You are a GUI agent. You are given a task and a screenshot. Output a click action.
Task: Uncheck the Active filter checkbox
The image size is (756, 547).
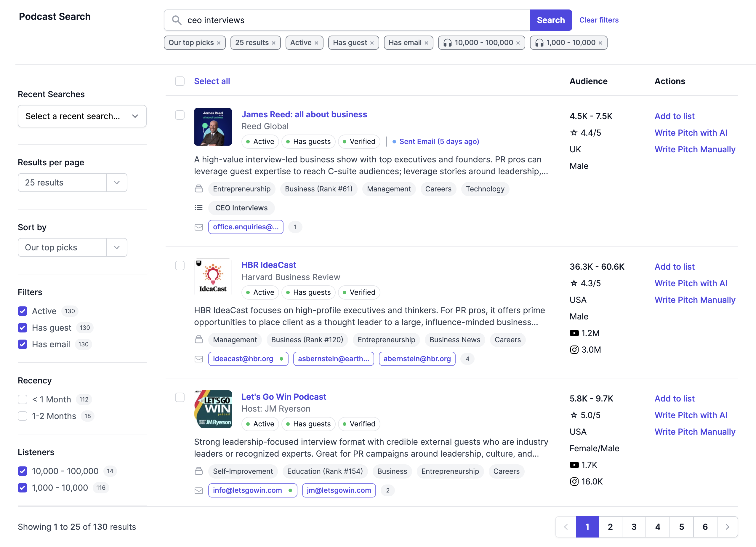(x=22, y=311)
